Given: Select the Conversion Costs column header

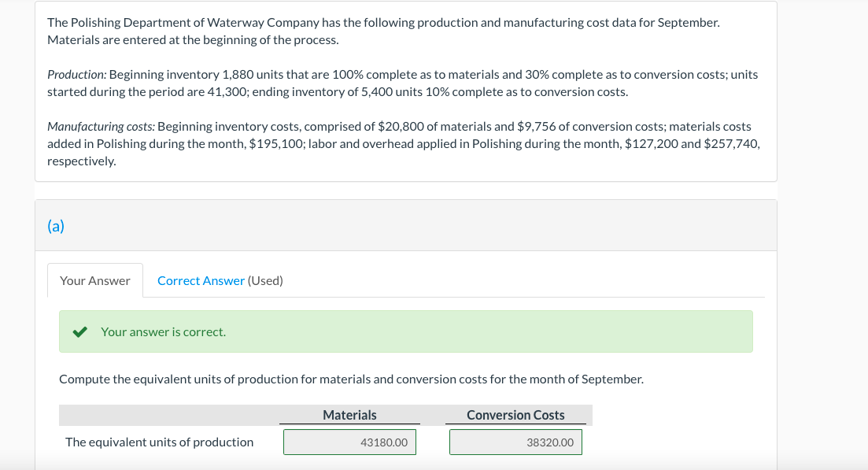Looking at the screenshot, I should (515, 415).
